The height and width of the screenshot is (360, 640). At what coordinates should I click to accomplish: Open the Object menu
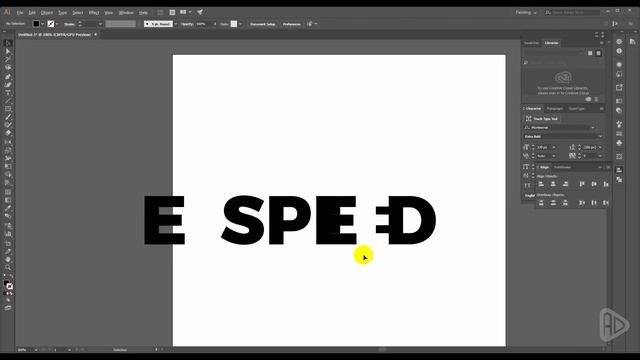coord(47,13)
